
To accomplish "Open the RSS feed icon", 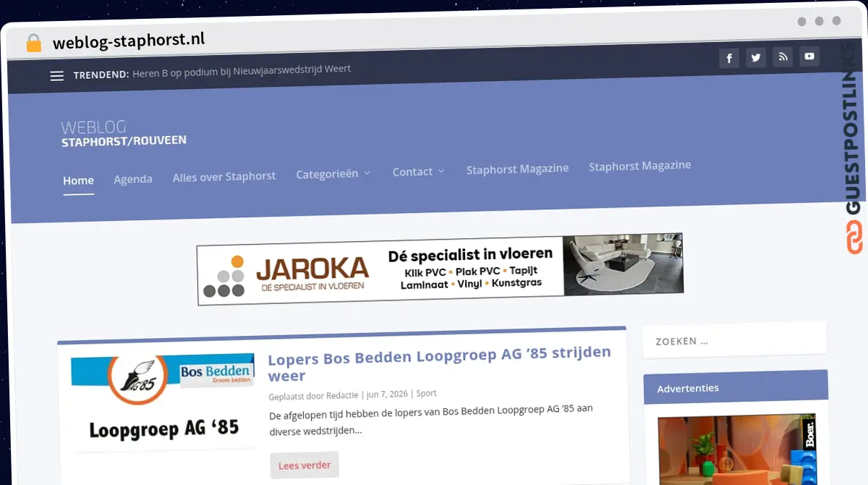I will point(783,57).
